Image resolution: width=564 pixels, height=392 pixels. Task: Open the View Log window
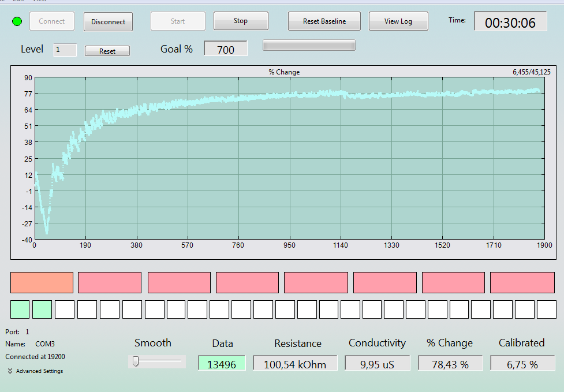click(x=398, y=21)
